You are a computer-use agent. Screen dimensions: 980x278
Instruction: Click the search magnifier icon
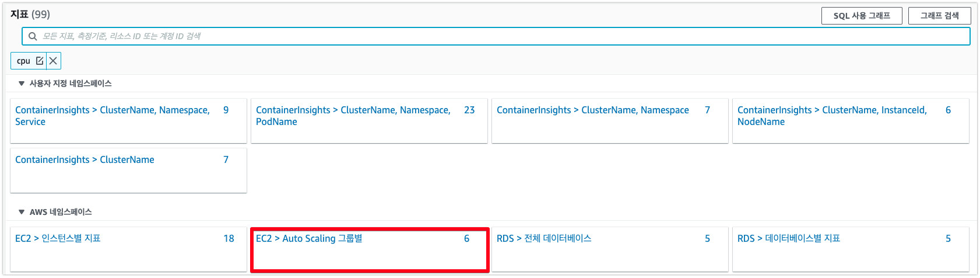coord(33,36)
